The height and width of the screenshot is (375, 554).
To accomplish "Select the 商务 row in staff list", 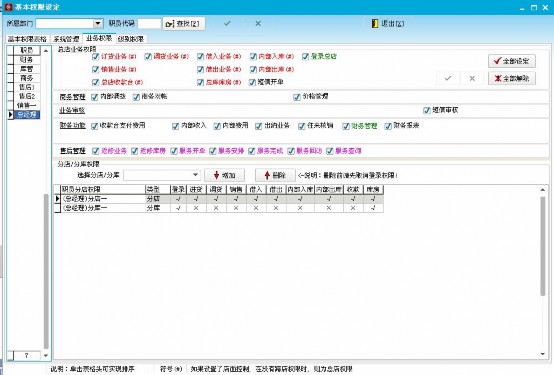I will 26,78.
